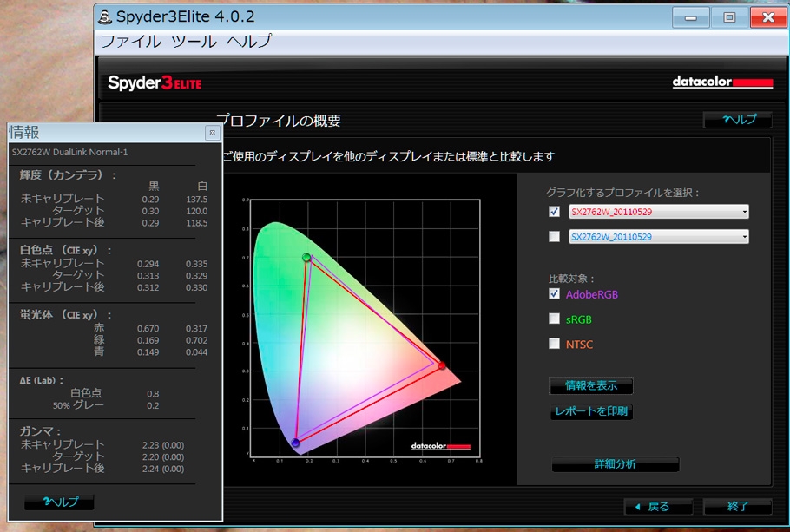Screen dimensions: 790x532
Task: Maximize the Spyder3Elite window
Action: pyautogui.click(x=729, y=16)
